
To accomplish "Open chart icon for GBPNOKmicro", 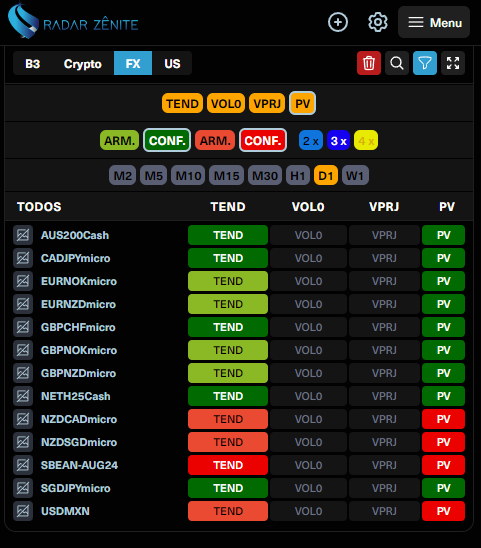I will click(23, 350).
